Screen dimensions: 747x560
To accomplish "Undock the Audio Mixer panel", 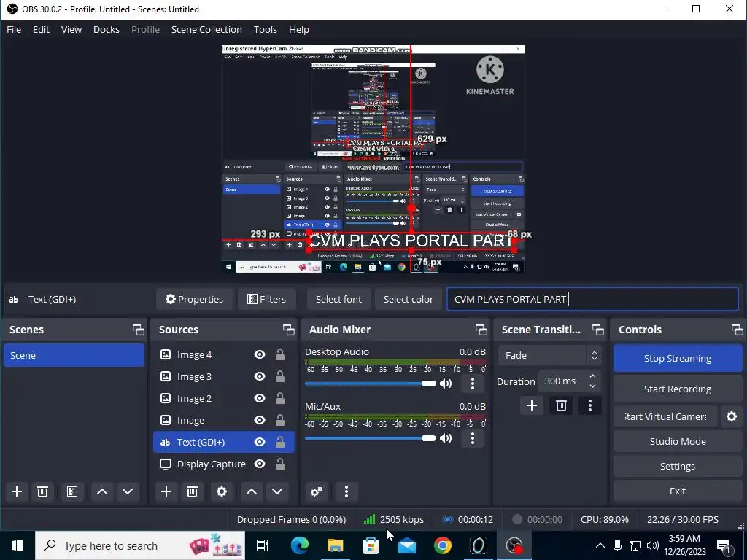I will click(x=481, y=330).
